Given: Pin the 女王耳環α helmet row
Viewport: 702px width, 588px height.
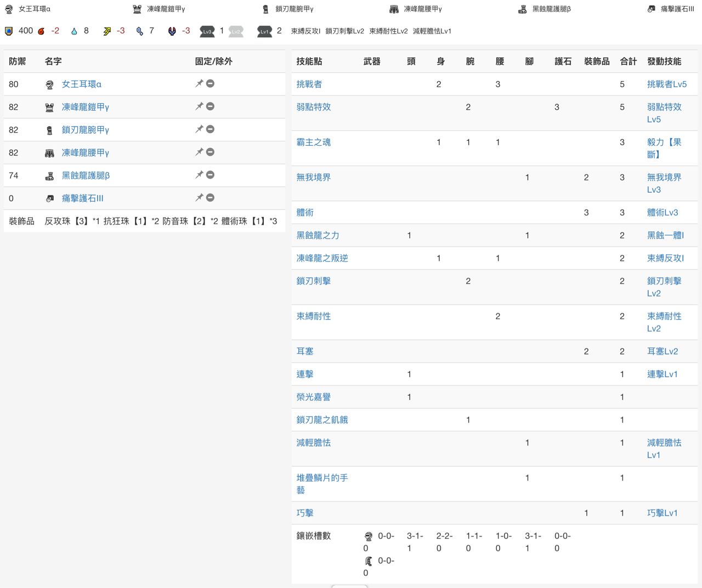Looking at the screenshot, I should click(x=199, y=83).
